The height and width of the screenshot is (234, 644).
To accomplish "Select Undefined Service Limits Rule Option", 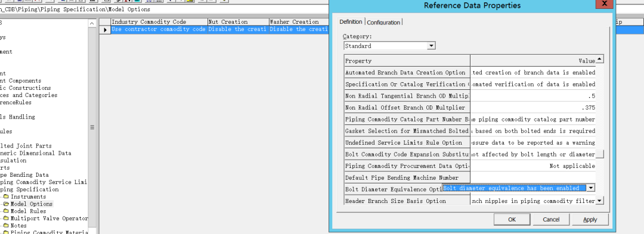I will click(407, 143).
